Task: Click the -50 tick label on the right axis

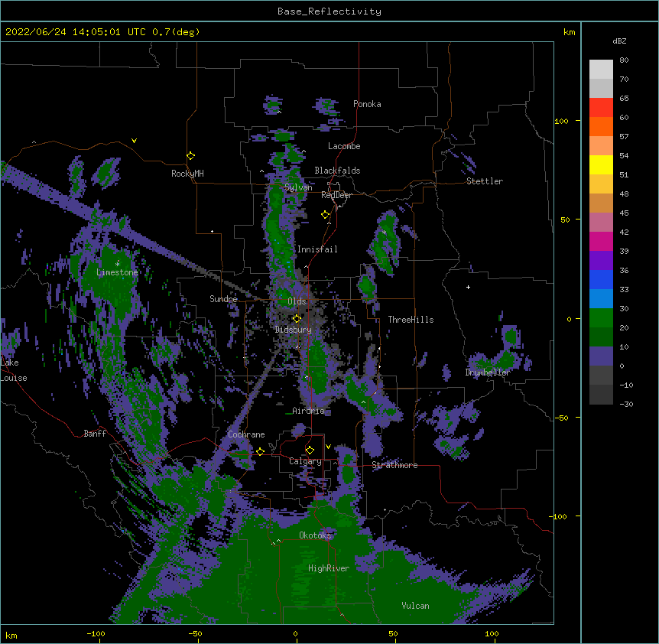Action: coord(561,418)
